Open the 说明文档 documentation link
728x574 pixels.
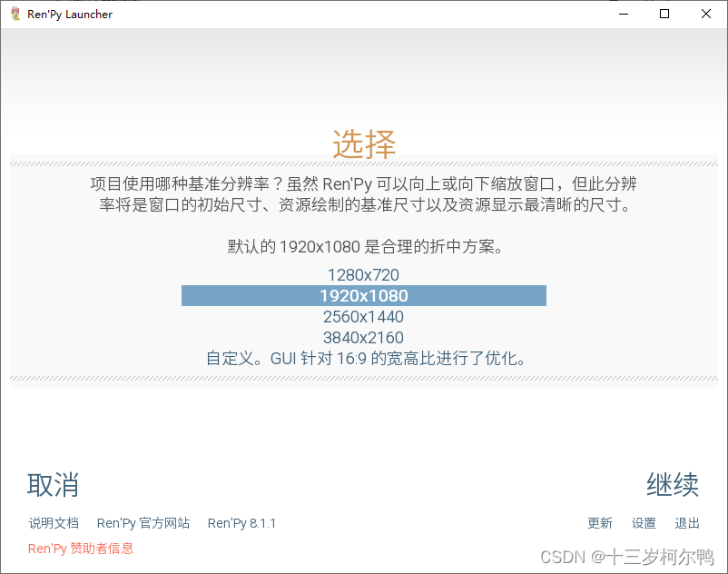(x=54, y=523)
